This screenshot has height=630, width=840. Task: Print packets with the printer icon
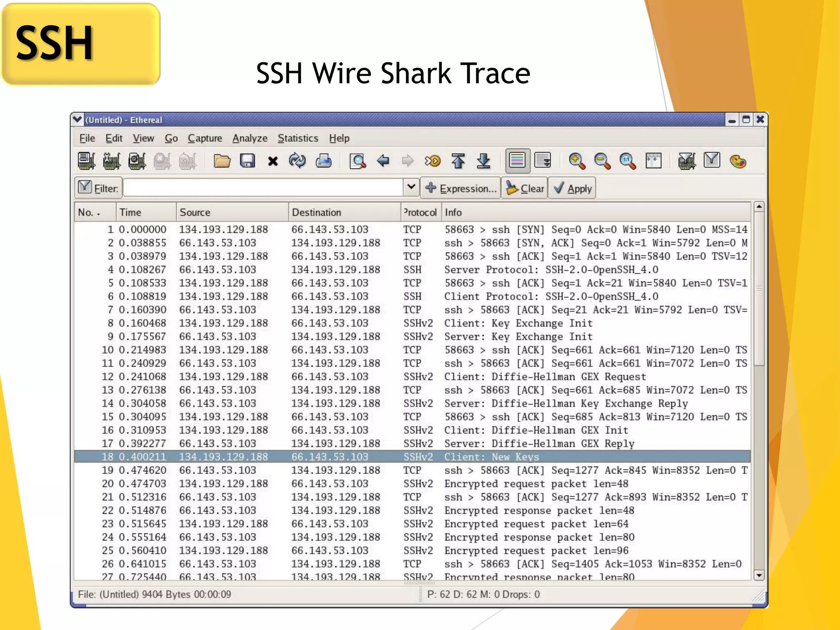coord(323,161)
